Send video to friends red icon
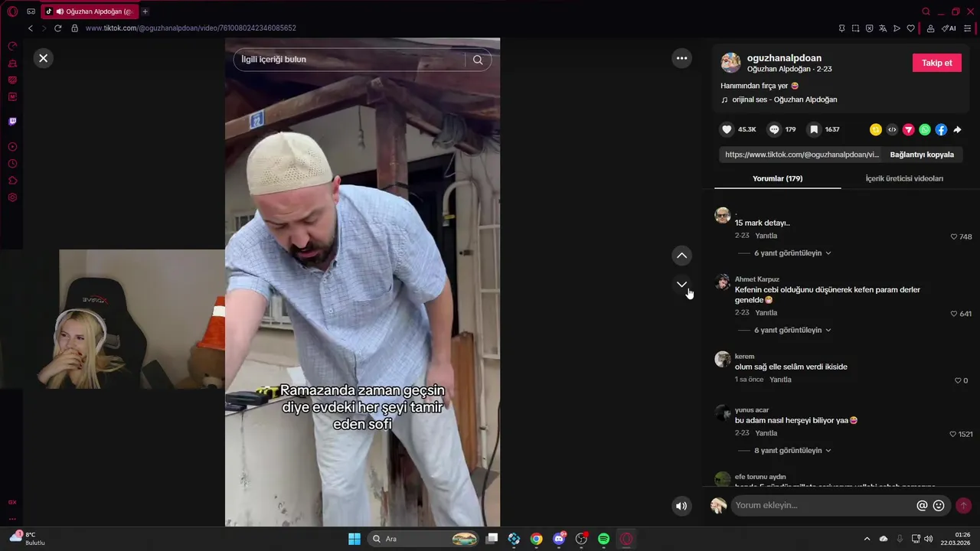The width and height of the screenshot is (980, 551). (908, 129)
